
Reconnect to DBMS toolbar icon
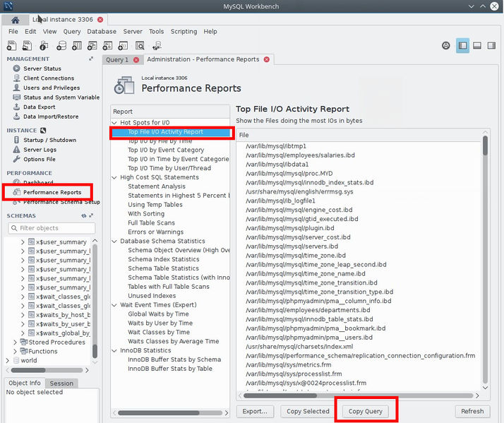click(157, 46)
